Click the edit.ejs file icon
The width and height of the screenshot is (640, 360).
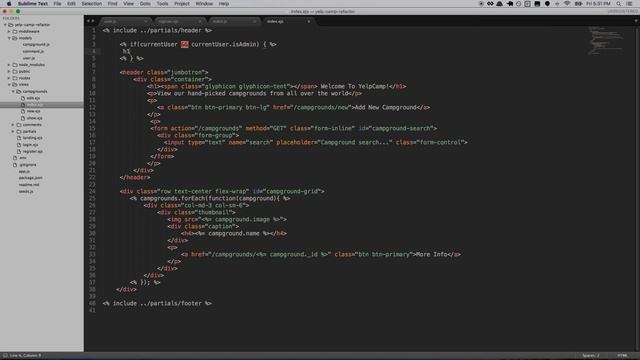[23, 98]
